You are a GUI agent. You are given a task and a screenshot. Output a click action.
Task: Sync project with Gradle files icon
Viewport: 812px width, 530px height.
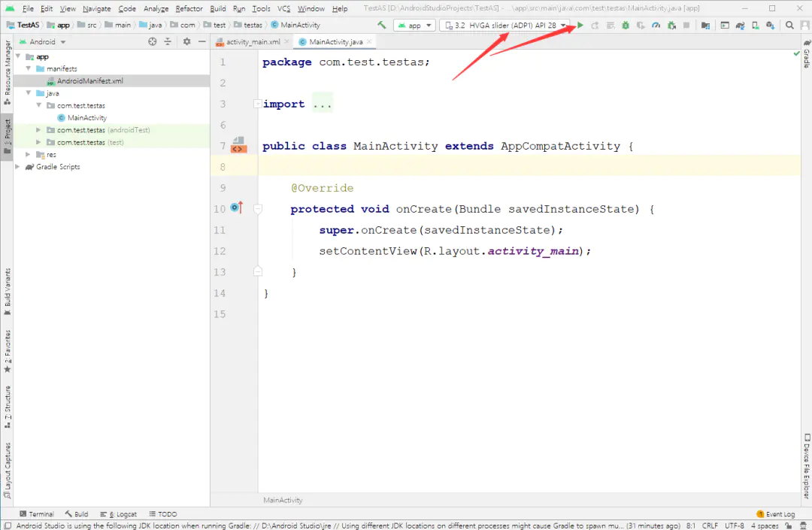(740, 25)
